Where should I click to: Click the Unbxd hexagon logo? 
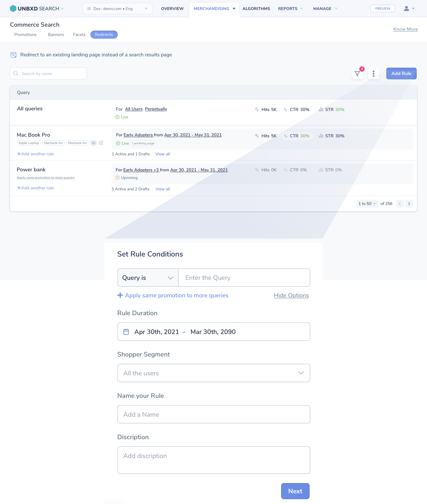[x=13, y=8]
